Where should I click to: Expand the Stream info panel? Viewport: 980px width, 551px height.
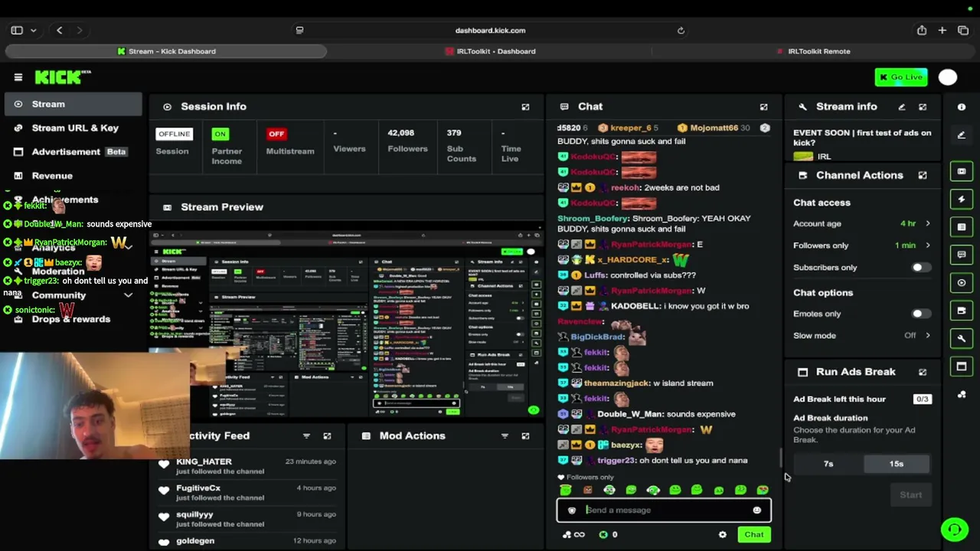pos(923,107)
